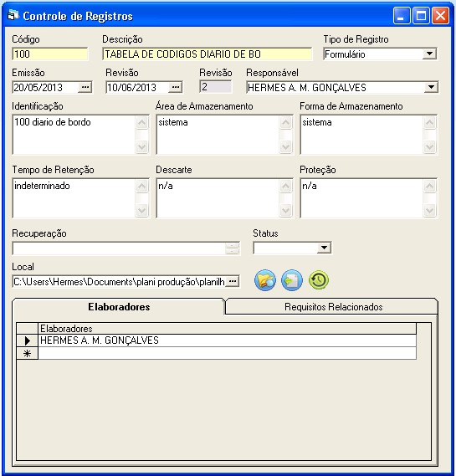Image resolution: width=456 pixels, height=476 pixels.
Task: Switch to the Elaboradores tab
Action: point(119,307)
